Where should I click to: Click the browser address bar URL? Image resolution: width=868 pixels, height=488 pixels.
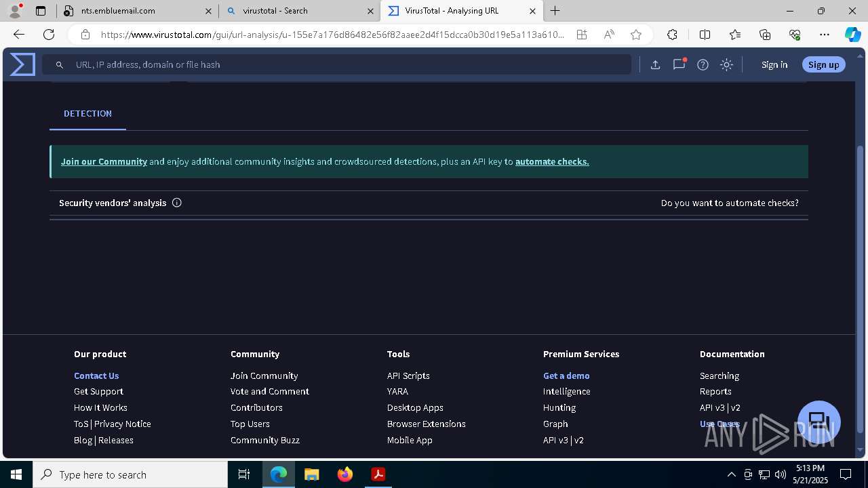click(x=332, y=35)
